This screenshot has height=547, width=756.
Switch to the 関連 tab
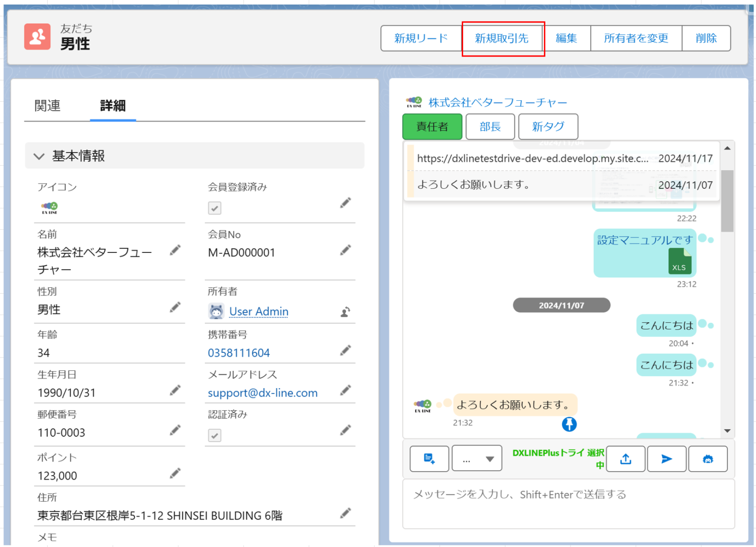point(47,106)
